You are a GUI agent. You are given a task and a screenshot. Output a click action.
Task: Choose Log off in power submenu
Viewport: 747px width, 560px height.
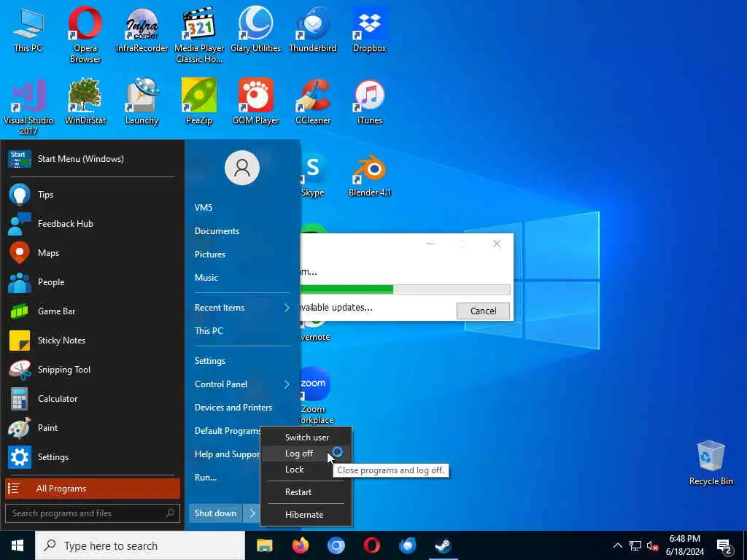point(306,454)
